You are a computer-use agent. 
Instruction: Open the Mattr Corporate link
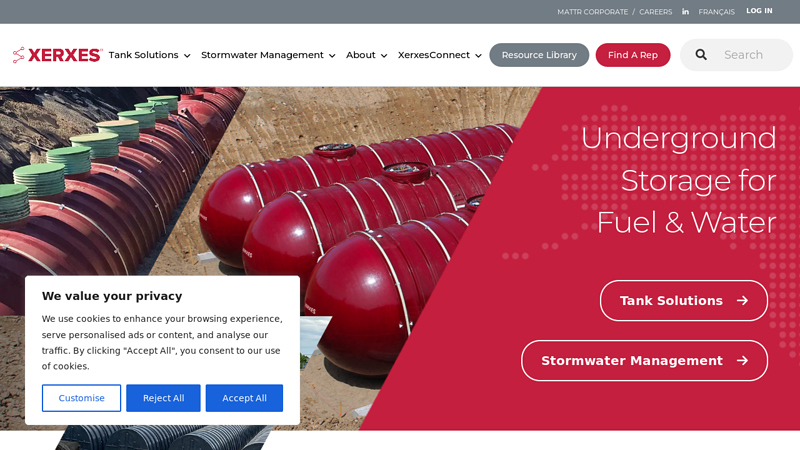592,12
